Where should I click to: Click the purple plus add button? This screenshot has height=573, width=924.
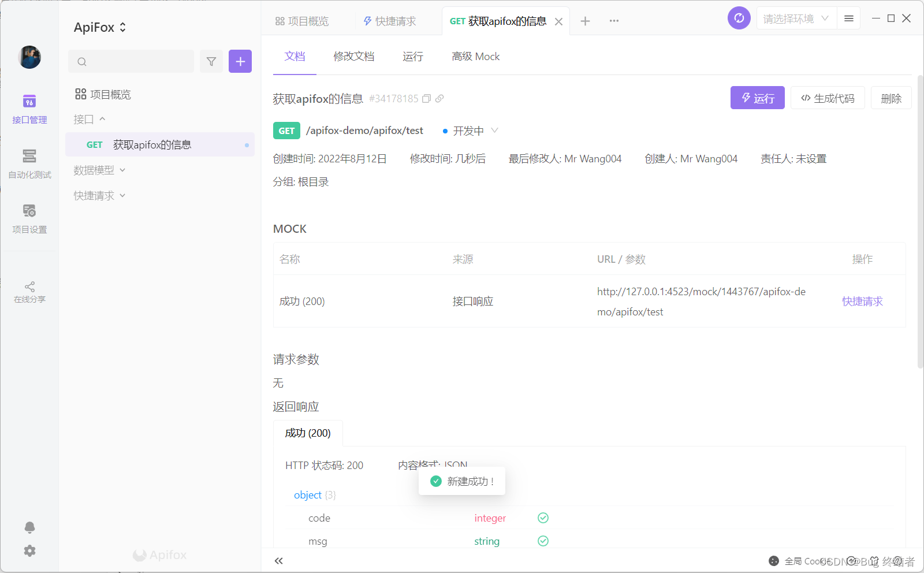point(240,61)
